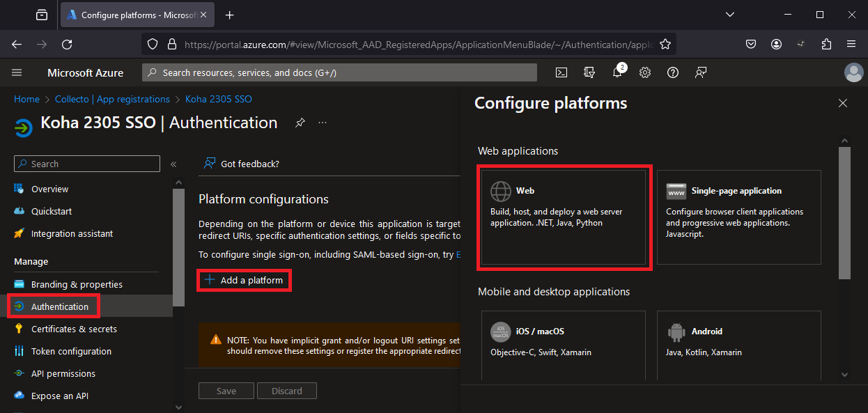Reload the page in Firefox
The width and height of the screenshot is (868, 413).
(x=67, y=44)
